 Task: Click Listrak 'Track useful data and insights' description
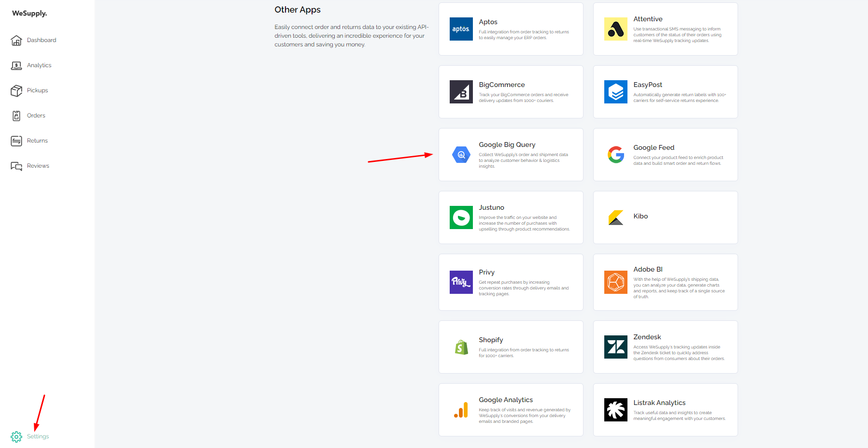coord(680,416)
